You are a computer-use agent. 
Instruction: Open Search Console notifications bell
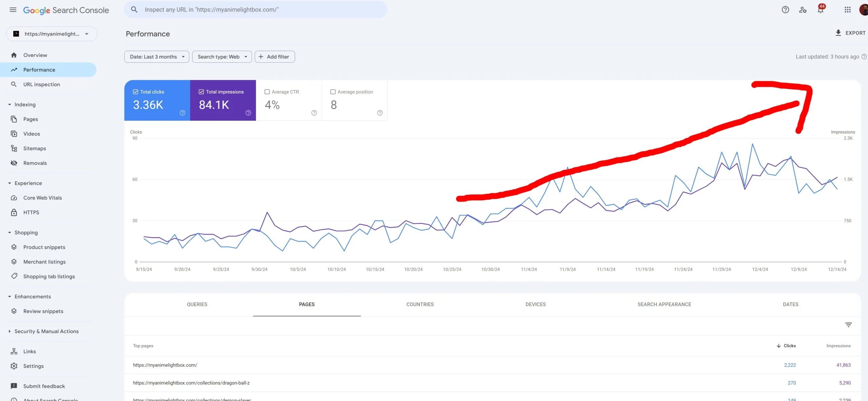coord(820,9)
